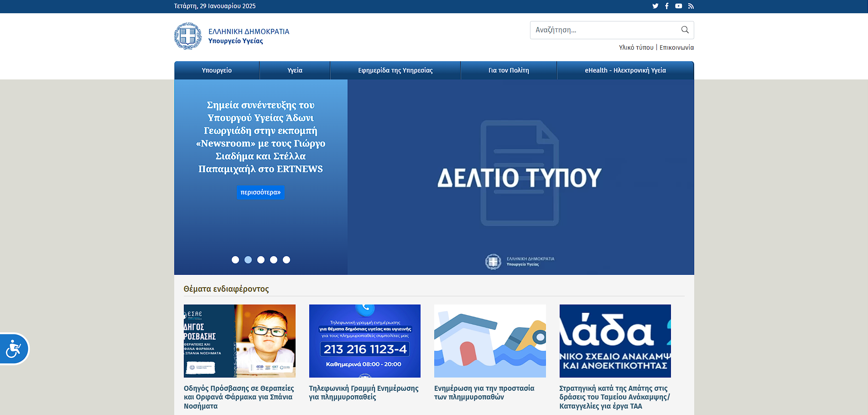Open Εφημερίδα της Υπηρεσίας menu

395,70
